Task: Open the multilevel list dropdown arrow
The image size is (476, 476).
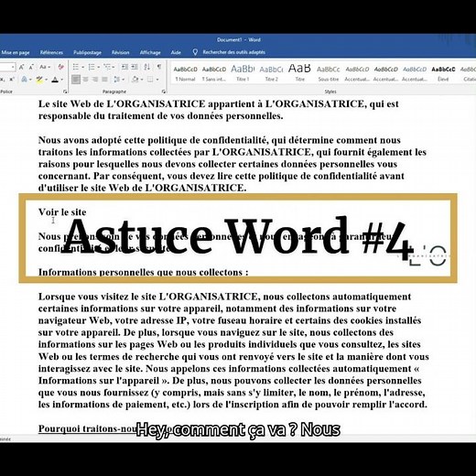Action: click(114, 67)
